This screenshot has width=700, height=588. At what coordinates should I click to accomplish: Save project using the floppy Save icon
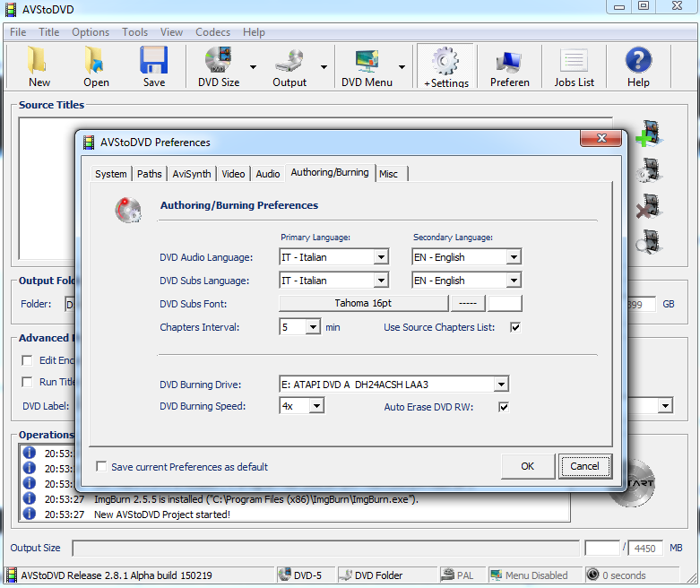(x=153, y=60)
